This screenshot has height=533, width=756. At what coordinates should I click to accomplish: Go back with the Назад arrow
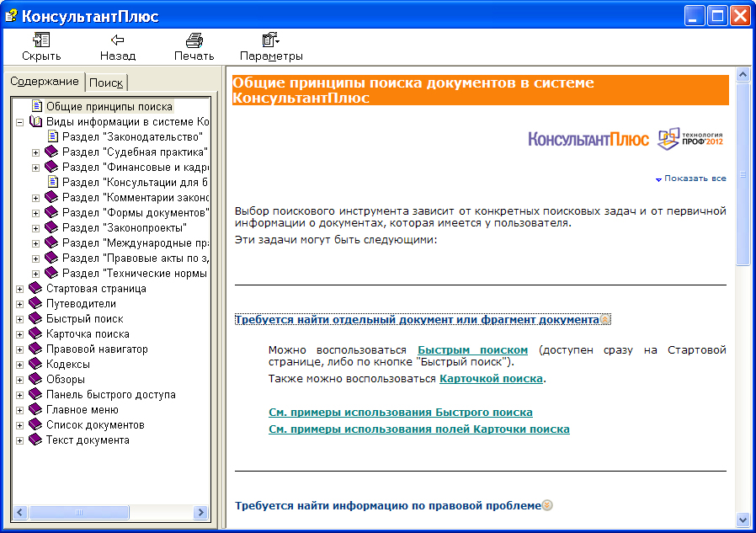(x=118, y=40)
